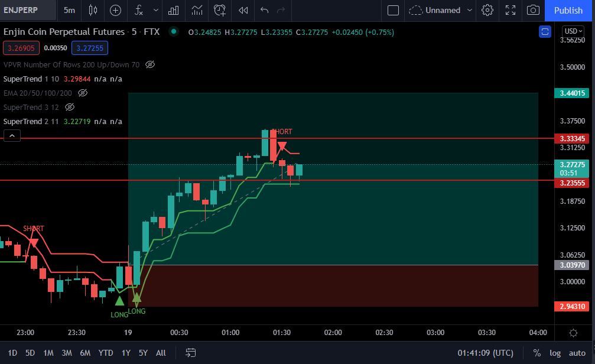Show the hidden EMA 20/50/100/200 indicator
The image size is (595, 364).
tap(83, 93)
